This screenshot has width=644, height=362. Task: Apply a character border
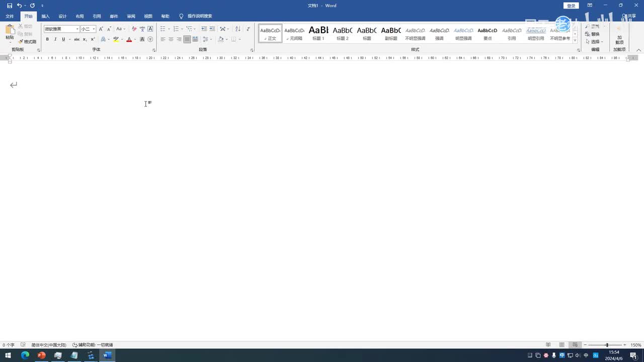click(x=150, y=29)
